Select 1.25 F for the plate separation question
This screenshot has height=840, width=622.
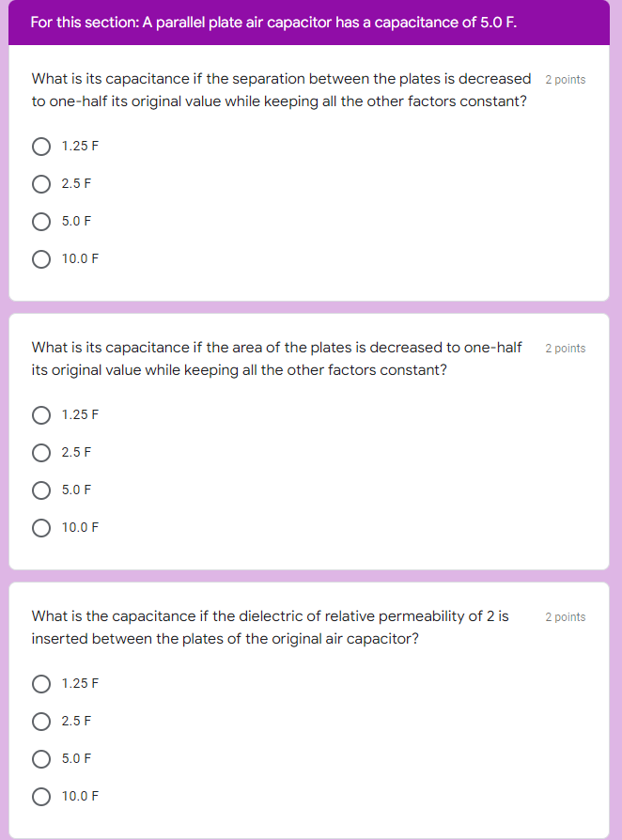(41, 147)
